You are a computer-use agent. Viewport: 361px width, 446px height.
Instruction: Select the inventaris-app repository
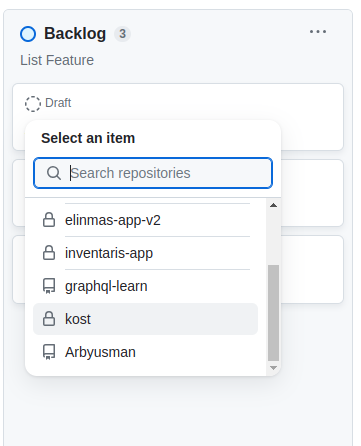[x=145, y=253]
